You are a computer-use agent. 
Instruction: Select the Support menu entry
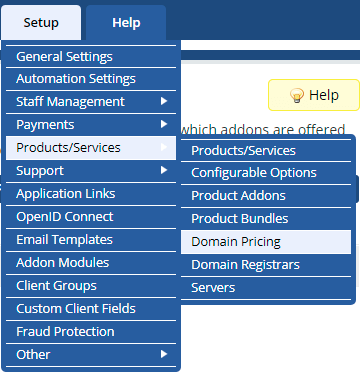91,171
